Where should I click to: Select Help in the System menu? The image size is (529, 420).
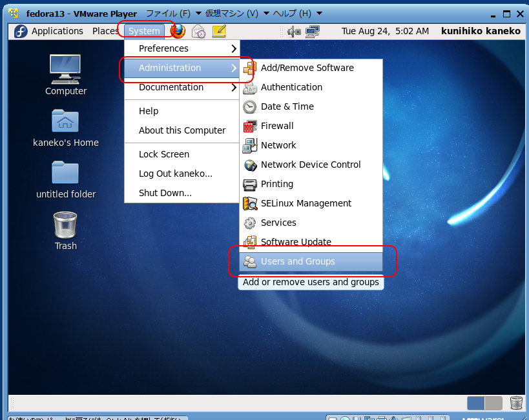pyautogui.click(x=182, y=111)
